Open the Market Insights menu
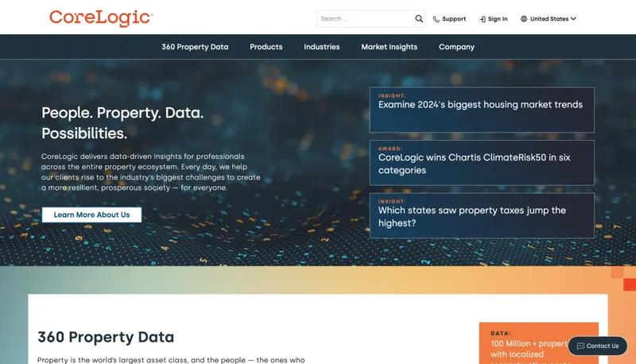636x364 pixels. [389, 47]
